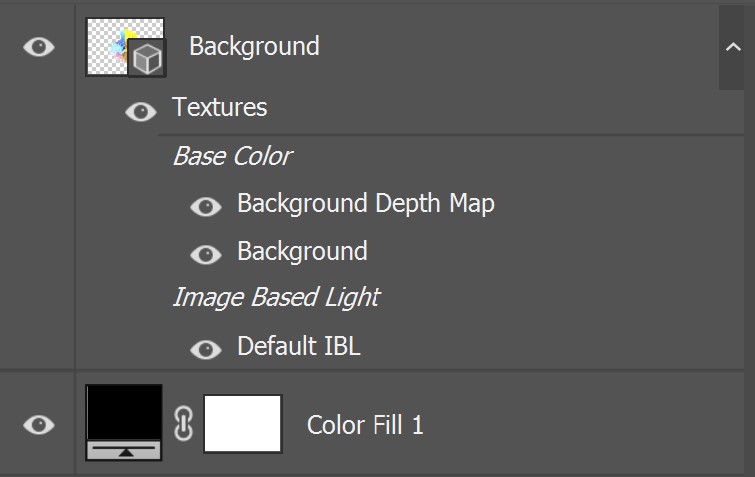Hide the Color Fill 1 layer
Viewport: 755px width, 477px height.
[x=39, y=425]
